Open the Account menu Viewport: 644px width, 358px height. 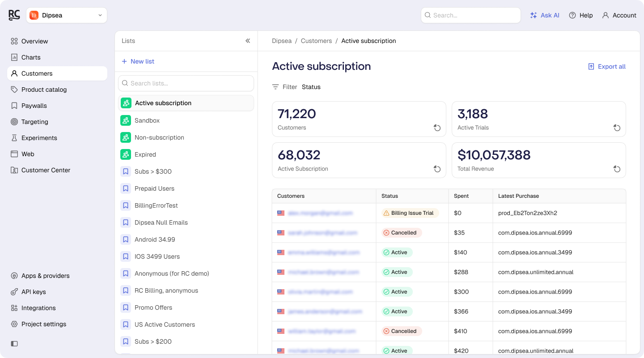click(x=619, y=15)
